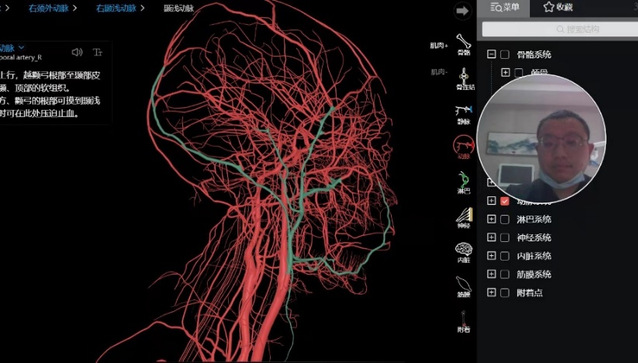The image size is (638, 363).
Task: Select the 筋膜系统 label
Action: point(534,274)
